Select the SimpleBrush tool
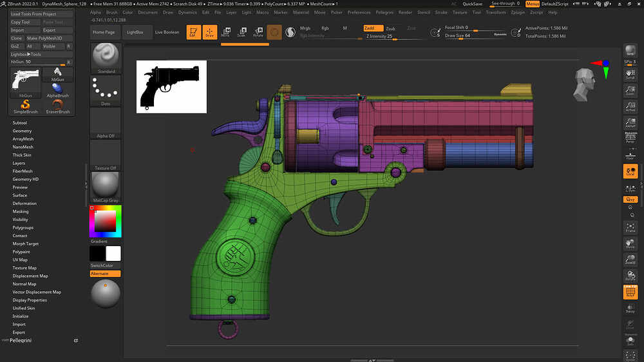Viewport: 644px width, 362px height. (26, 106)
